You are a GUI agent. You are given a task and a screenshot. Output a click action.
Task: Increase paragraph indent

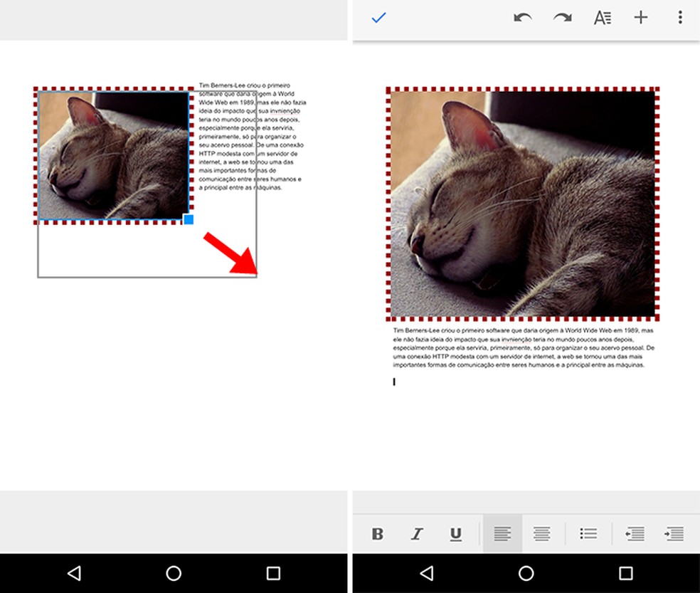674,534
